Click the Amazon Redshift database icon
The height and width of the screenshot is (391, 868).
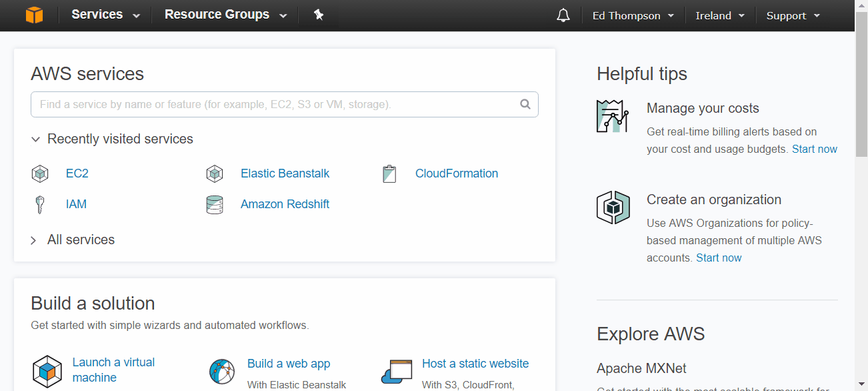(215, 205)
